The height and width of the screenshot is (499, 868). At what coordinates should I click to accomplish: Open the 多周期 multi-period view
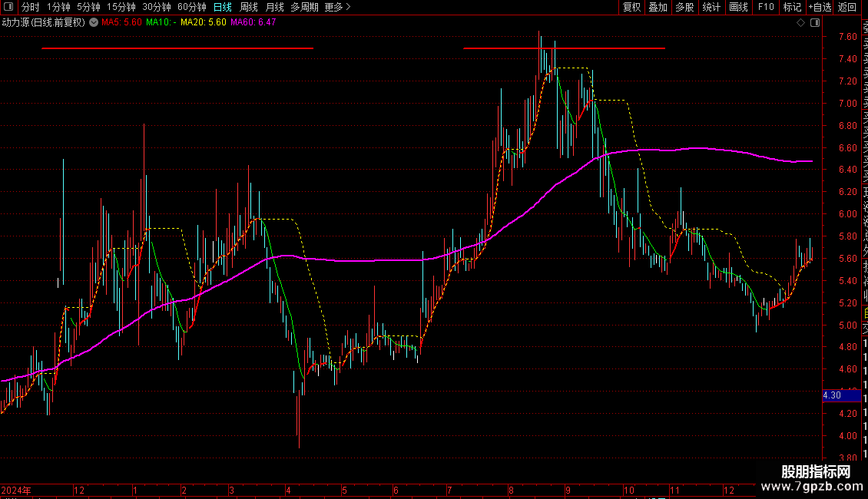(304, 7)
